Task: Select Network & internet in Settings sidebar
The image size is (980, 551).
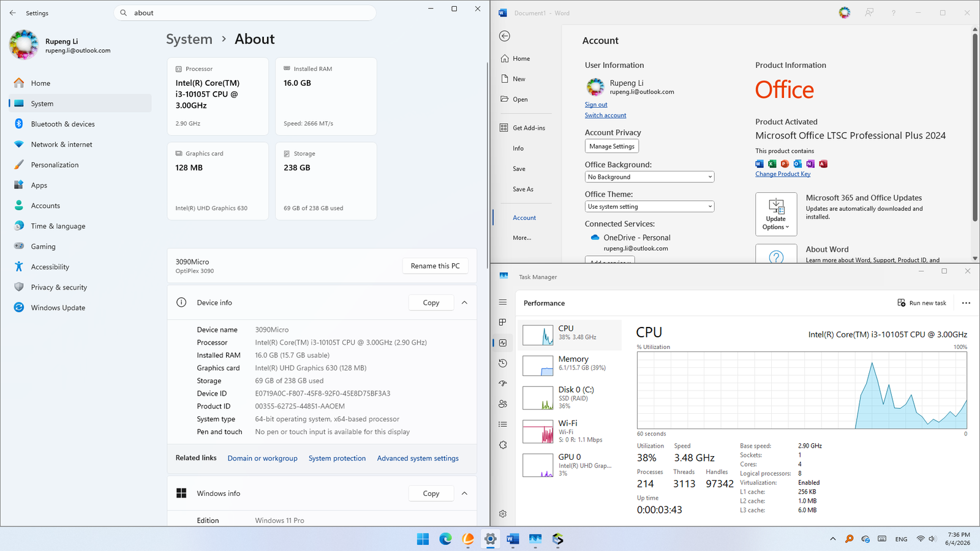Action: (80, 144)
